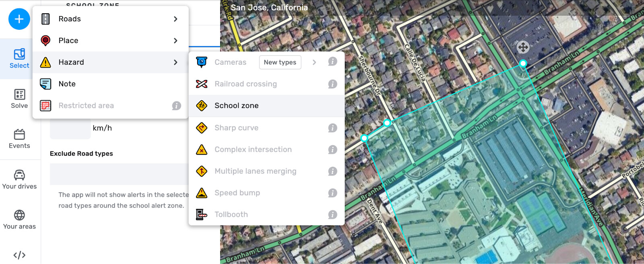Click the Exclude Road types input field
644x264 pixels.
tap(119, 174)
